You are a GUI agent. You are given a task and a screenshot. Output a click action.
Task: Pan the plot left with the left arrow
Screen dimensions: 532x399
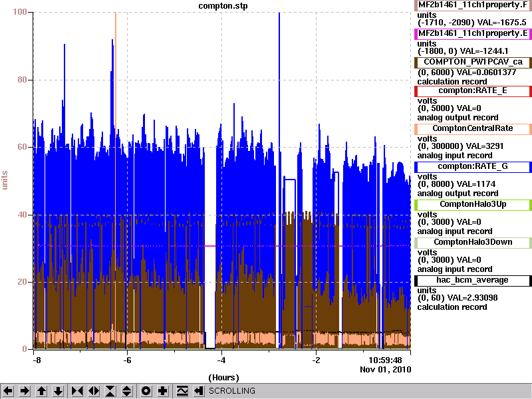point(8,391)
